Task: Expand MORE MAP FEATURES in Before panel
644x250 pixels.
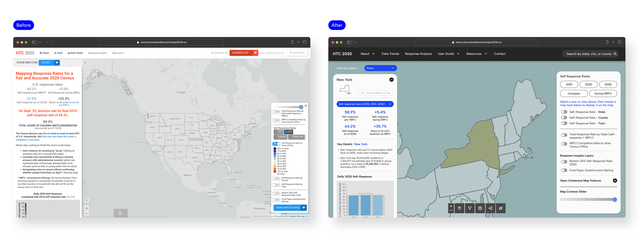Action: point(290,208)
